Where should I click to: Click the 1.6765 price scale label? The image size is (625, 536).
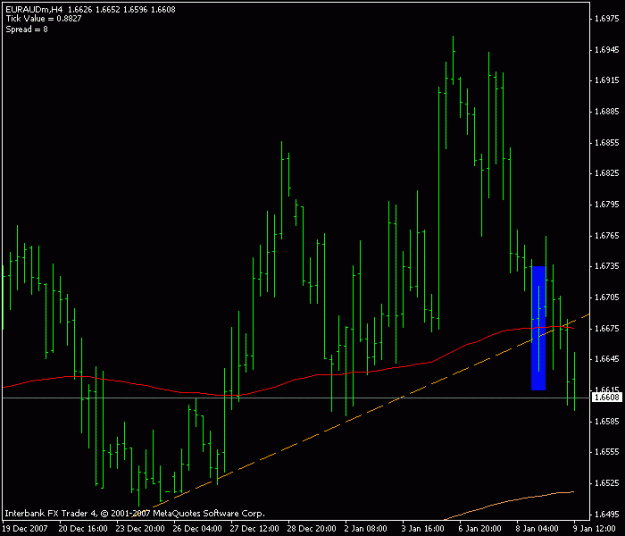(x=607, y=235)
